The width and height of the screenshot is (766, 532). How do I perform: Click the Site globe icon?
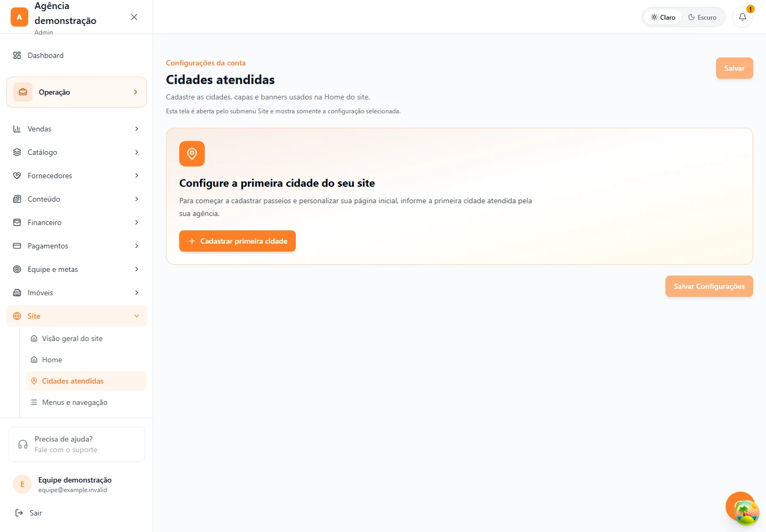pyautogui.click(x=17, y=316)
